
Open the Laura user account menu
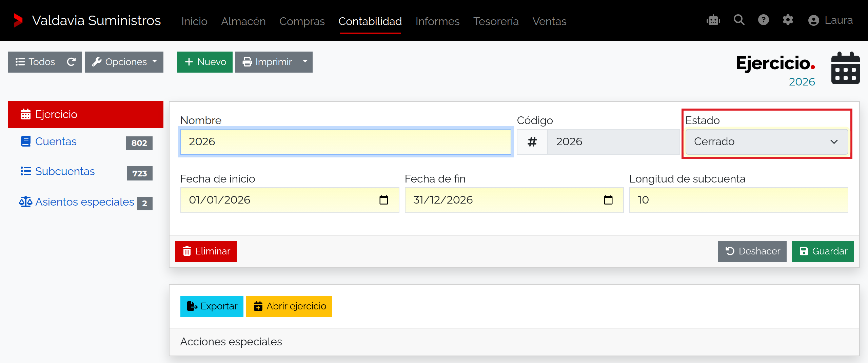[830, 20]
